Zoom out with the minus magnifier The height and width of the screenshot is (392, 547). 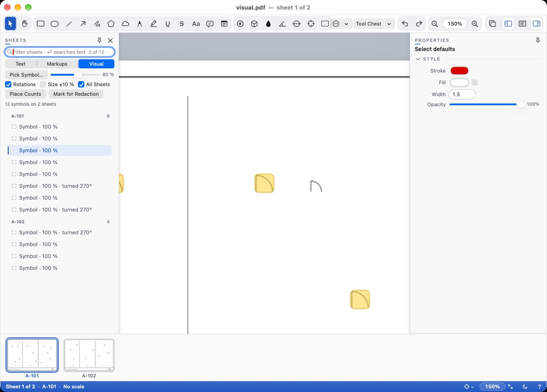(x=435, y=24)
